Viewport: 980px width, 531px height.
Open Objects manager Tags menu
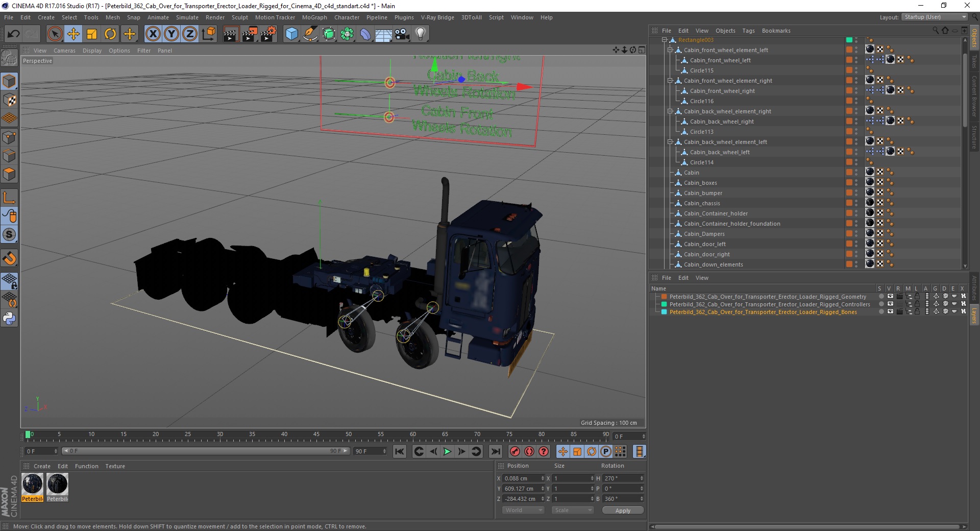click(748, 31)
